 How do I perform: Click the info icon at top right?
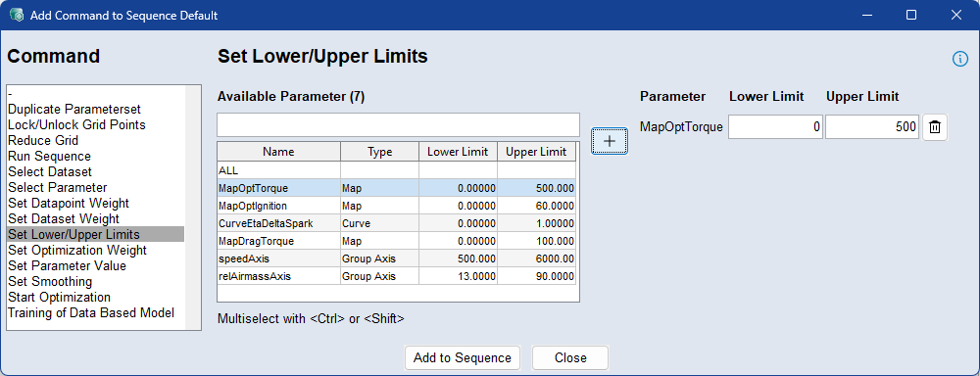[959, 59]
